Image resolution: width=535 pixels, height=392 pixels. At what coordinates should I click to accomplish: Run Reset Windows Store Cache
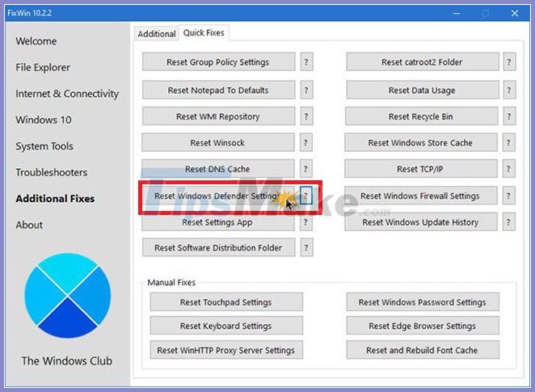421,142
